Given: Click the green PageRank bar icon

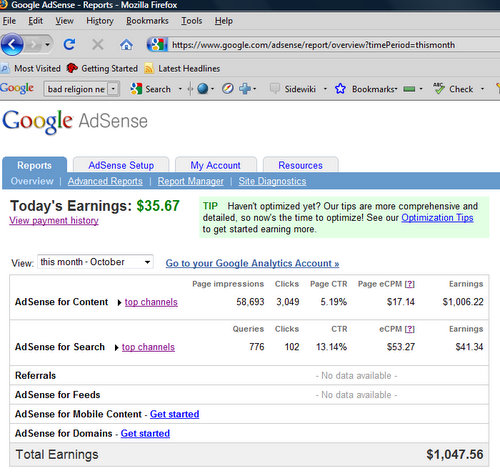Looking at the screenshot, I should click(409, 89).
